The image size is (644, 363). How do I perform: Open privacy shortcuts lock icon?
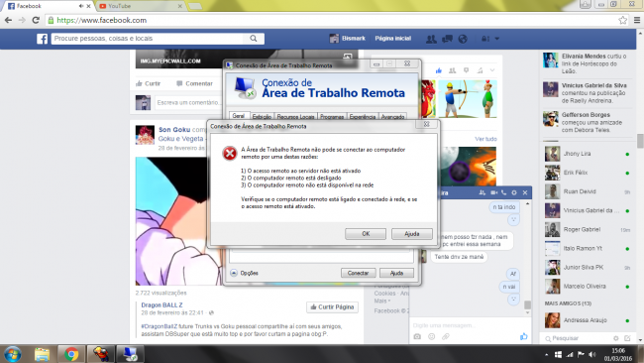point(485,39)
